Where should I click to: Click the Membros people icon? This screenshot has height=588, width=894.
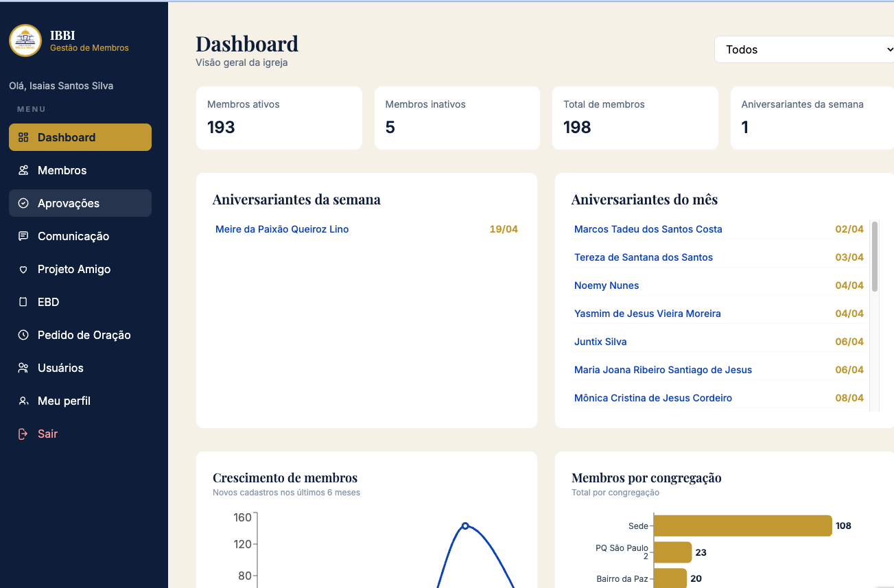tap(23, 170)
